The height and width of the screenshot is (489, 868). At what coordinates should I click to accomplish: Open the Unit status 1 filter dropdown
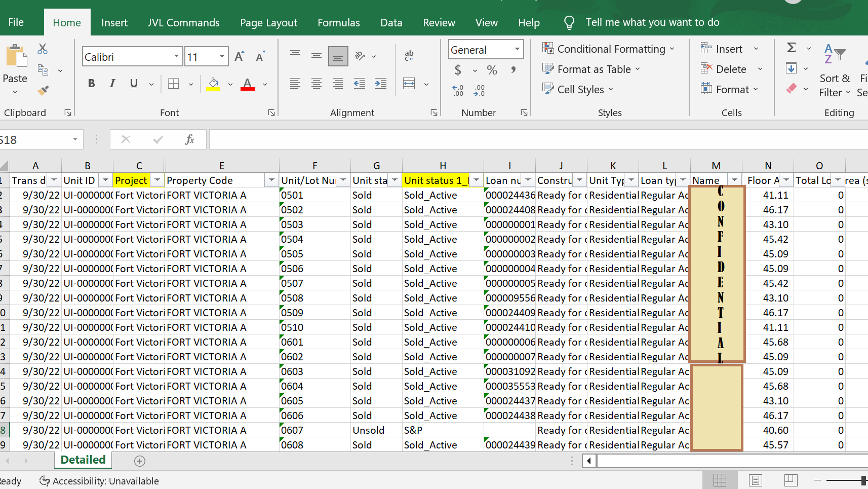click(476, 180)
